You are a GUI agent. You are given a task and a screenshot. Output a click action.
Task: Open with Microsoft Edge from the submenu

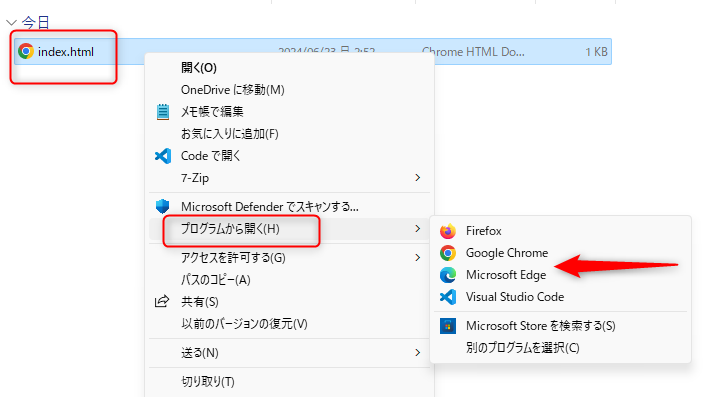tap(561, 275)
